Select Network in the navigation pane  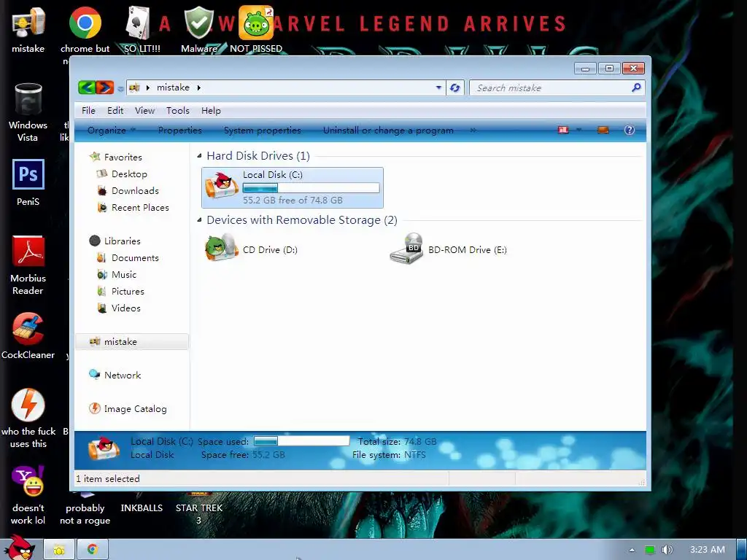pyautogui.click(x=115, y=376)
